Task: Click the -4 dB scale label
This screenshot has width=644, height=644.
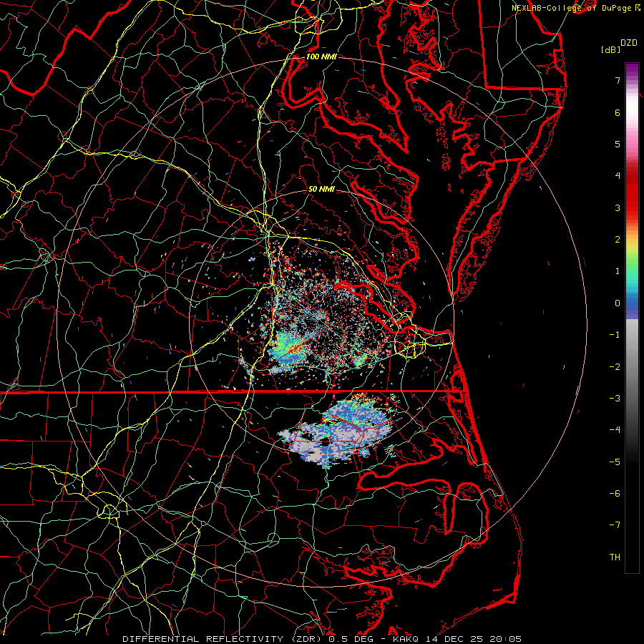Action: [615, 430]
